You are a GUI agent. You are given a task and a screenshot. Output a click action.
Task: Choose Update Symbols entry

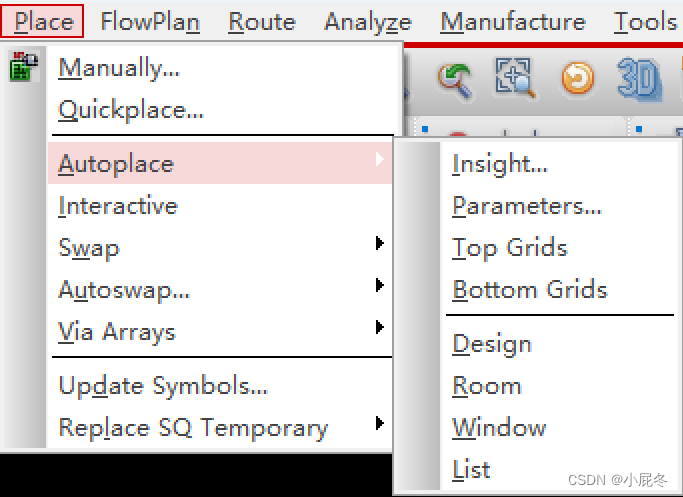click(163, 386)
